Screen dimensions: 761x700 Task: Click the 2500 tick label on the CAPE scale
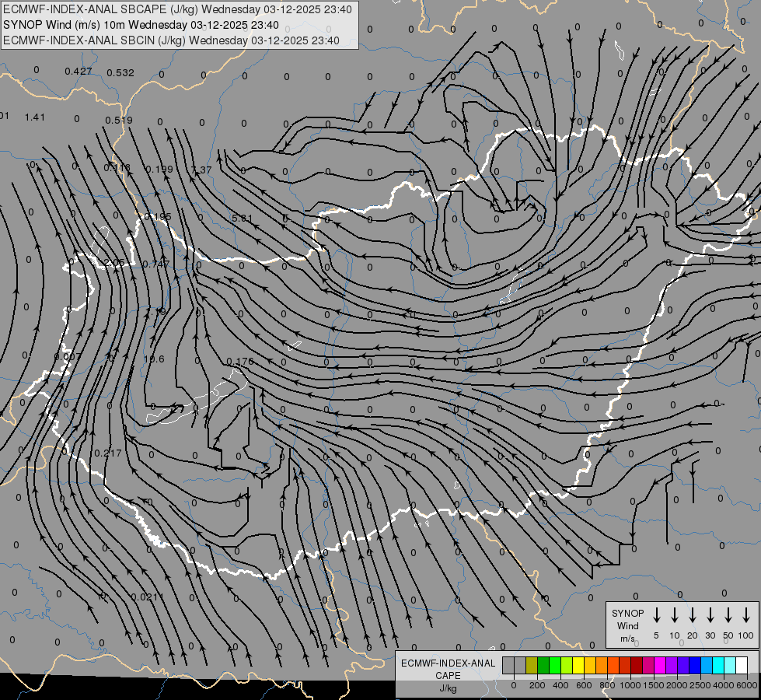(700, 685)
